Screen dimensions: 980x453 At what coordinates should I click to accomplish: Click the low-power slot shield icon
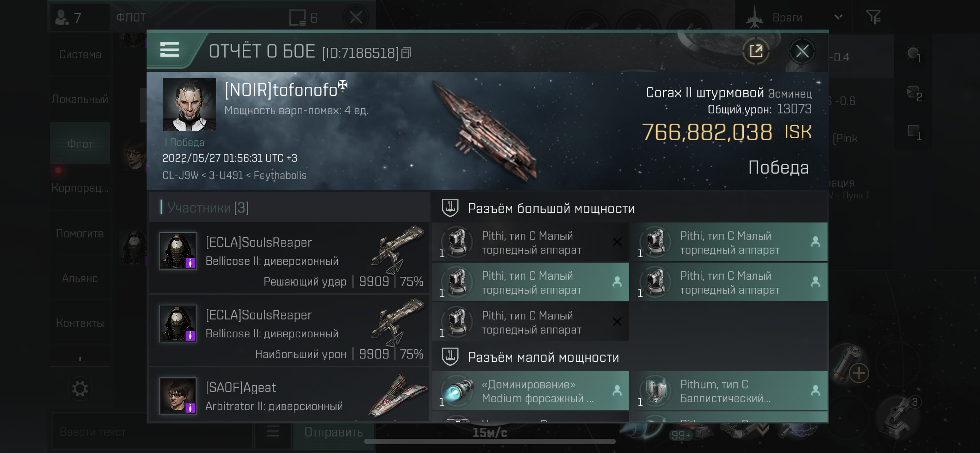[x=450, y=357]
